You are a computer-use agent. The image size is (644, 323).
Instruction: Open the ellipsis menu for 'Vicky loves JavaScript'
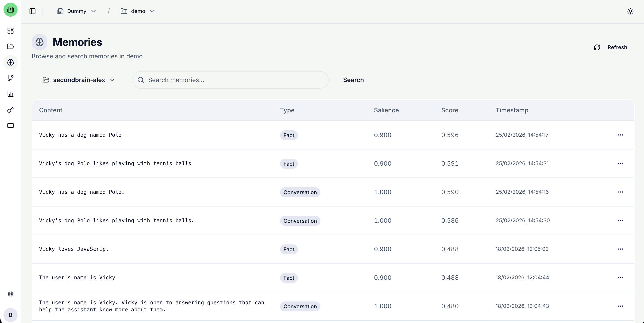[621, 249]
